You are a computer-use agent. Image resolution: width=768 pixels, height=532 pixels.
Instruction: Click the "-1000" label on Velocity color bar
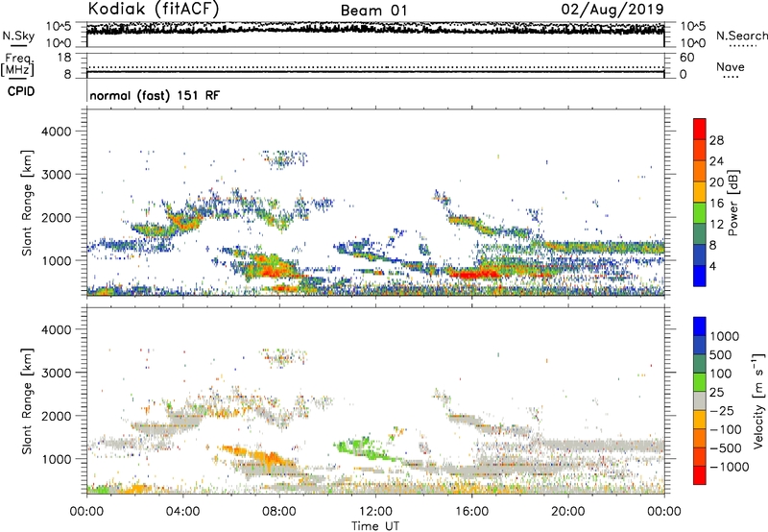point(729,467)
